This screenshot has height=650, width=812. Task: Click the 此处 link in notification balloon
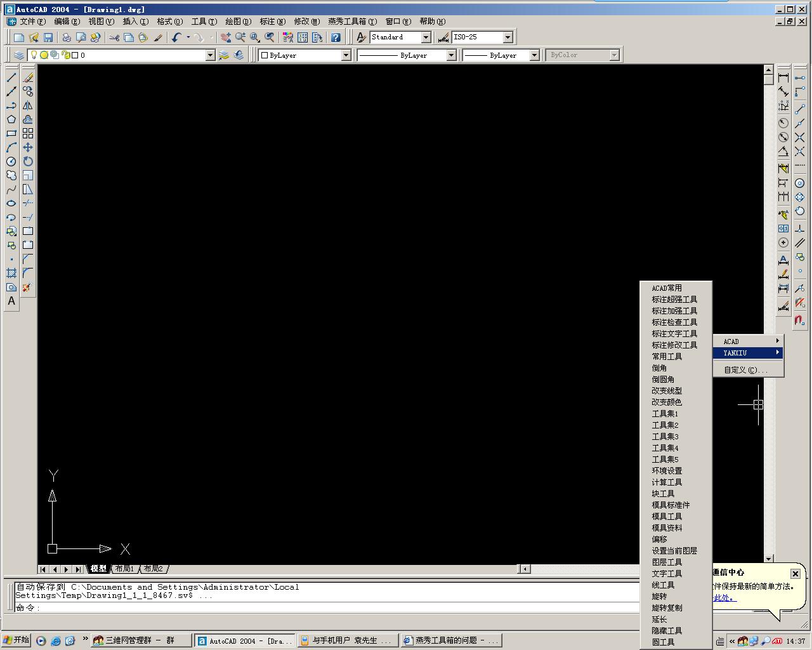pos(724,598)
